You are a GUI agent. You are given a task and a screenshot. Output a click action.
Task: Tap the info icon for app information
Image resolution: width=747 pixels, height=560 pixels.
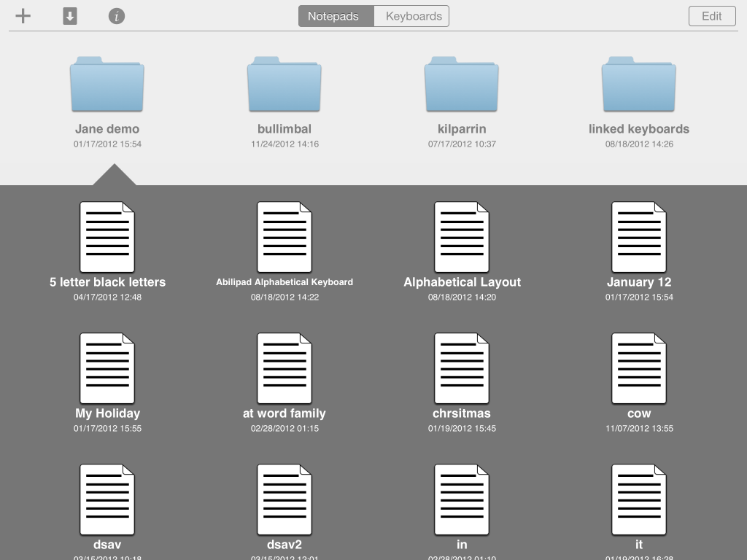tap(116, 15)
